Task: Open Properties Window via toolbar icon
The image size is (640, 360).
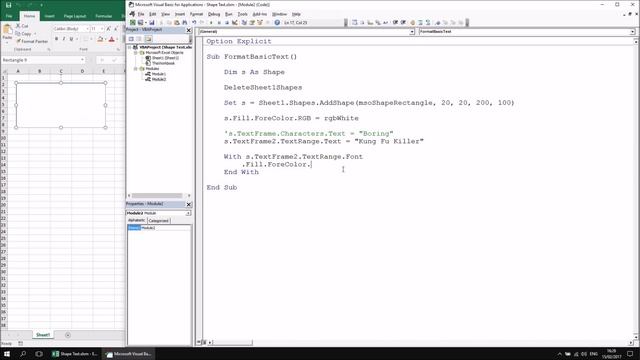Action: click(x=252, y=22)
